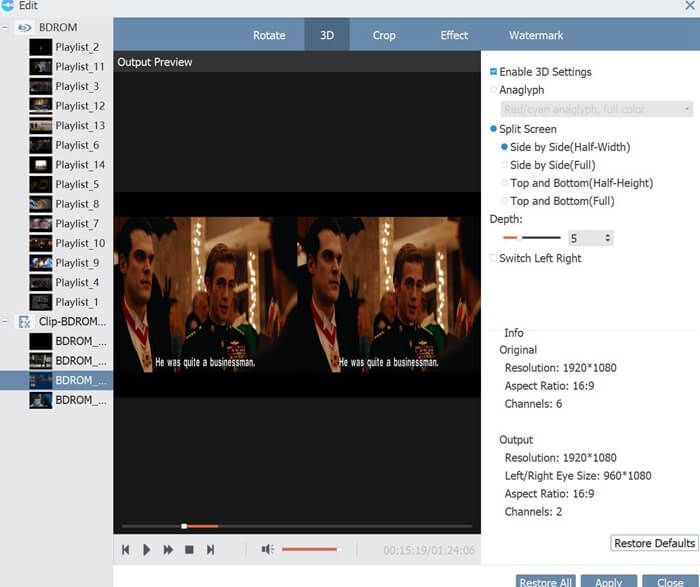Select Playlist_11 thumbnail

coord(41,67)
